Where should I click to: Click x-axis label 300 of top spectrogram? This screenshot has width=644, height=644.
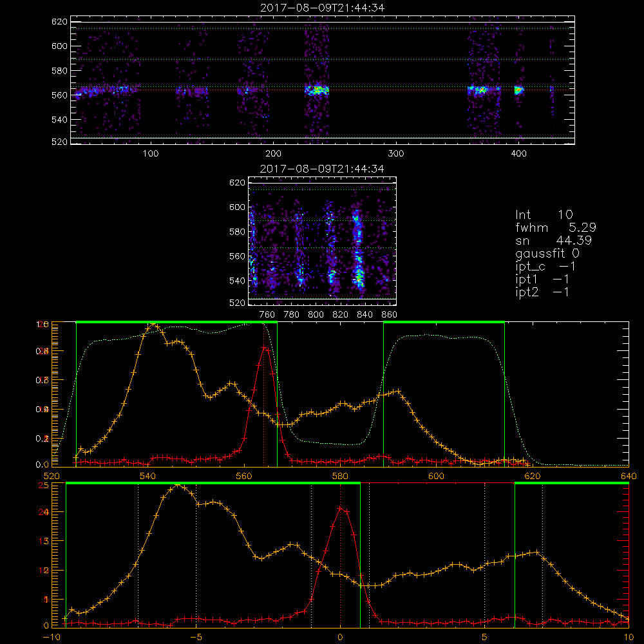[396, 154]
